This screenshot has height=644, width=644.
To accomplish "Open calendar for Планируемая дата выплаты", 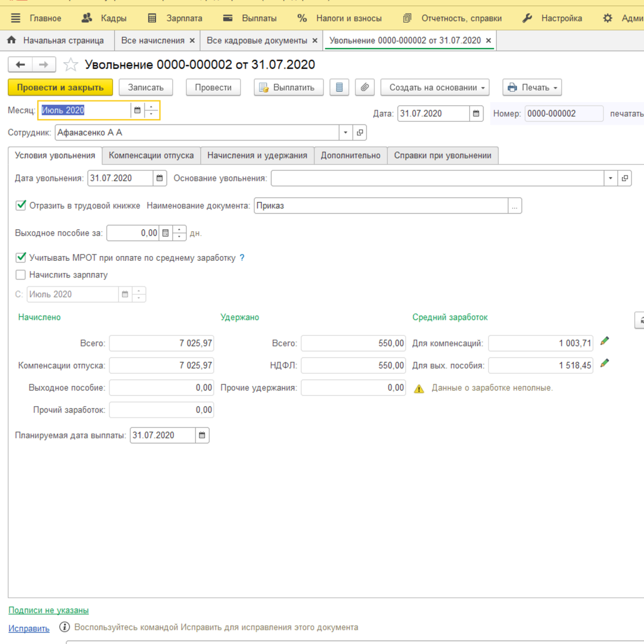I will pos(202,435).
